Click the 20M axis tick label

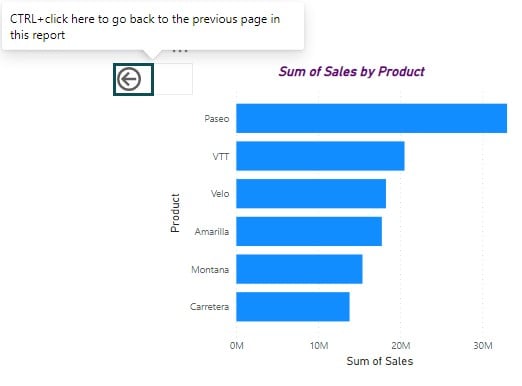pos(401,346)
